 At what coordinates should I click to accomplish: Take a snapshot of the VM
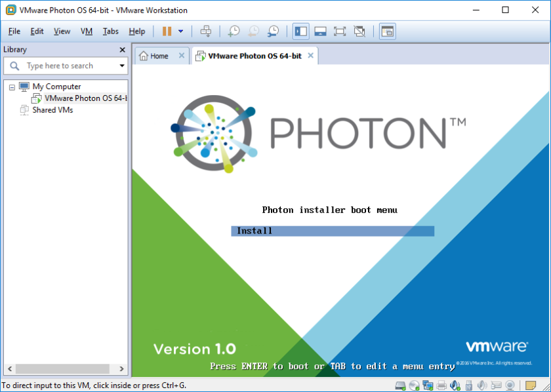(x=233, y=31)
